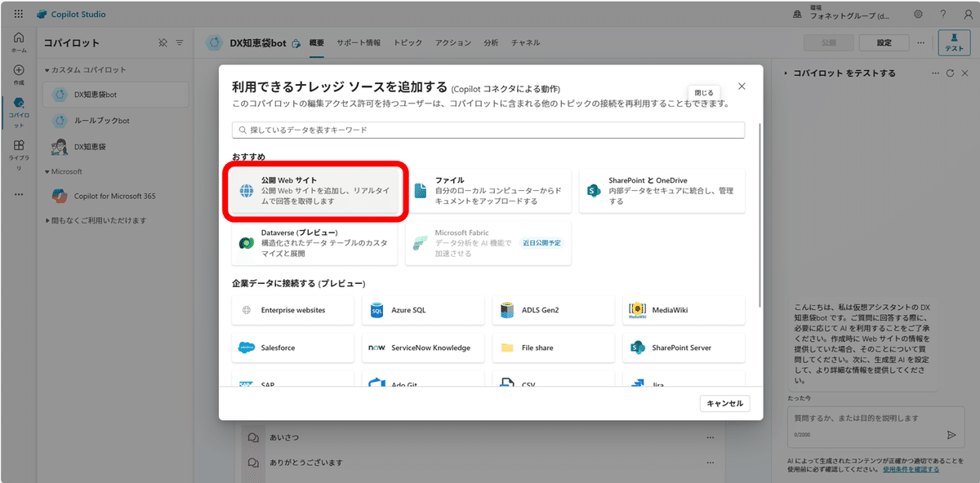The width and height of the screenshot is (980, 483).
Task: Close the Test Copilot panel
Action: [x=965, y=73]
